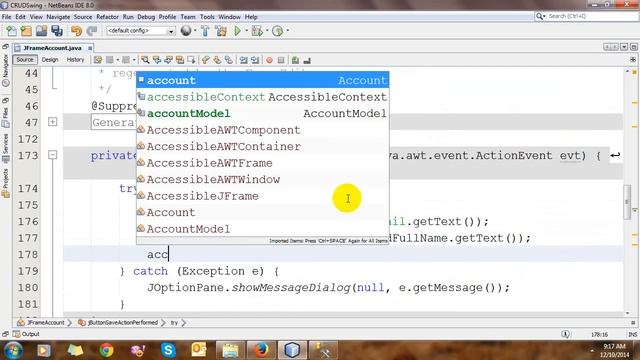Close the JFrameAccount.java tab
This screenshot has height=360, width=640.
point(90,48)
